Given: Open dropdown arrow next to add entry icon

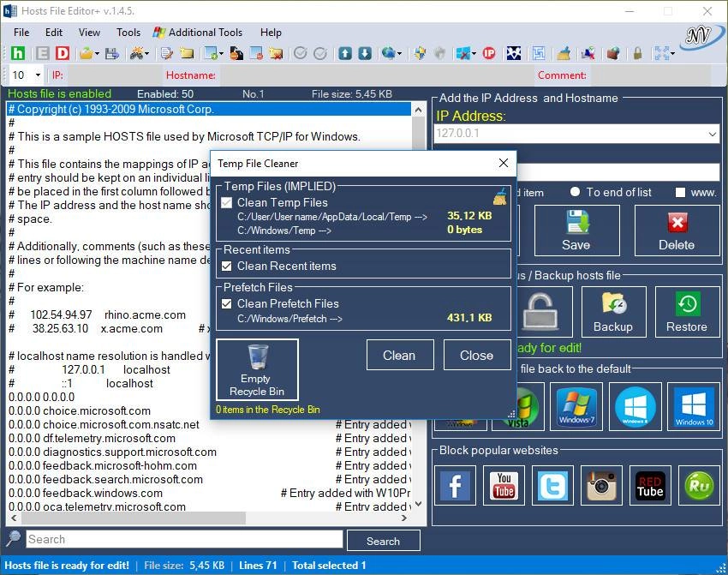Looking at the screenshot, I should (221, 54).
